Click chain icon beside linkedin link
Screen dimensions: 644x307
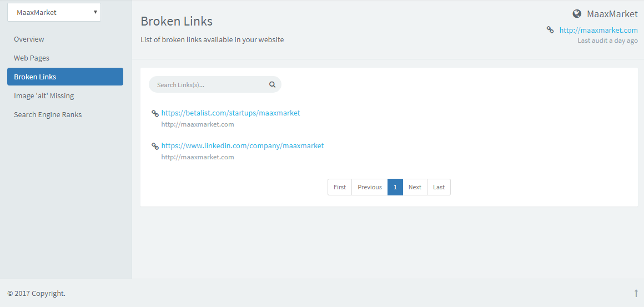[x=155, y=146]
